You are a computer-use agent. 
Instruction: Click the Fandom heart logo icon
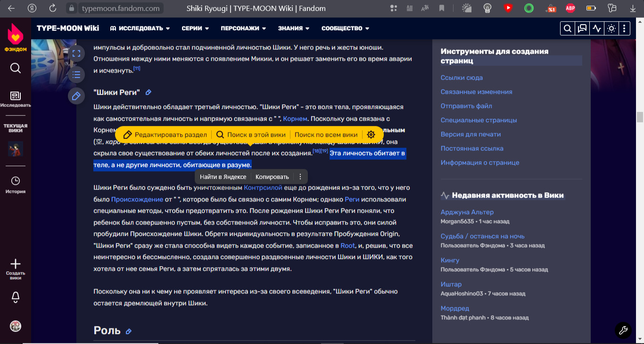pos(16,34)
